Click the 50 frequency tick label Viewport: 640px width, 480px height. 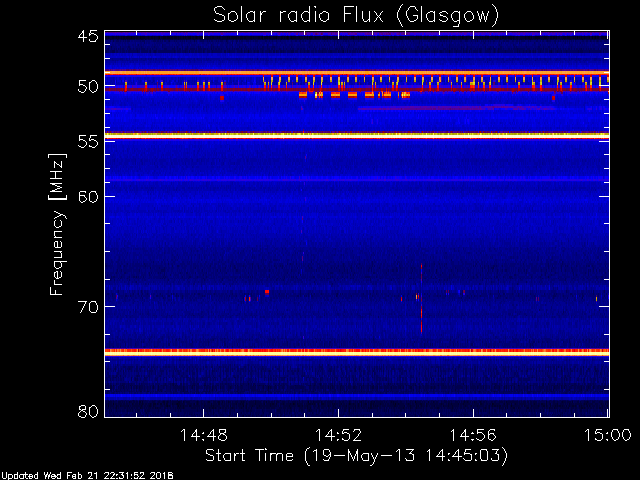[88, 87]
